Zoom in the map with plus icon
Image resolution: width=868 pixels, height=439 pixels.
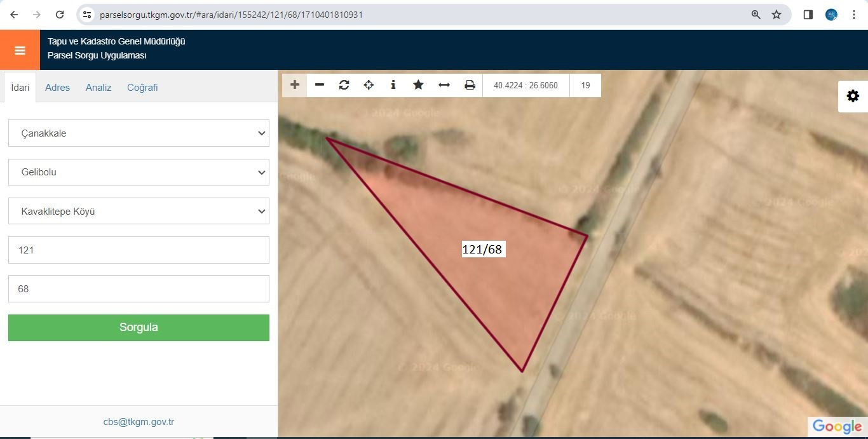[294, 85]
